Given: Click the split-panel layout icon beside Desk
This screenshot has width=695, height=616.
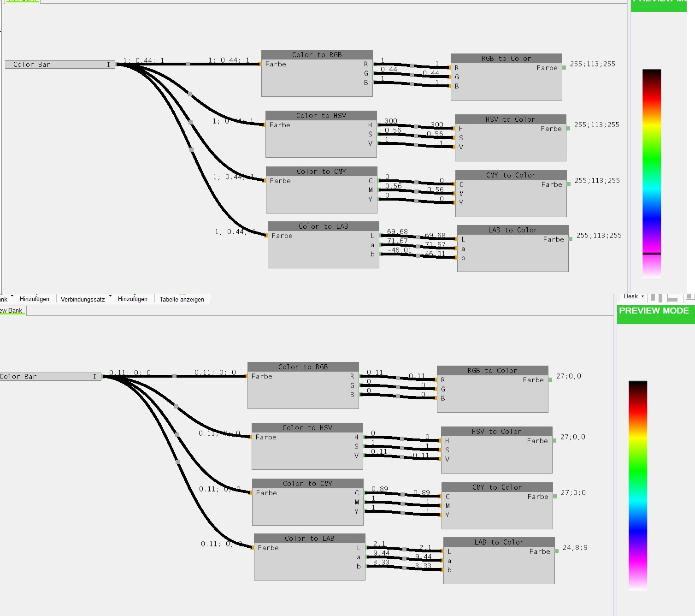Looking at the screenshot, I should click(673, 298).
